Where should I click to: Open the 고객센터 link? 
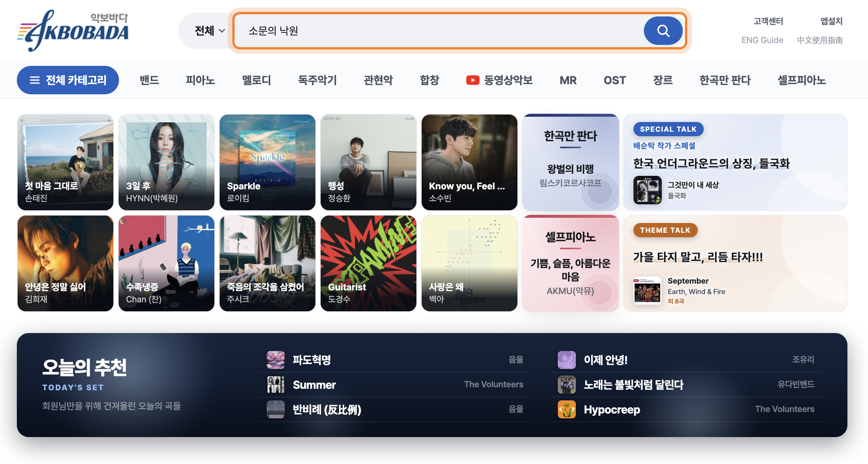point(768,21)
